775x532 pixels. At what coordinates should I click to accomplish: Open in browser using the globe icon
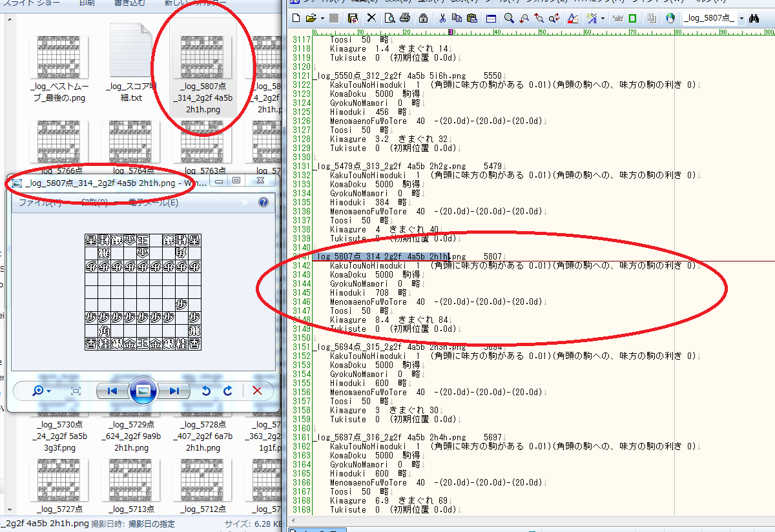[x=670, y=18]
